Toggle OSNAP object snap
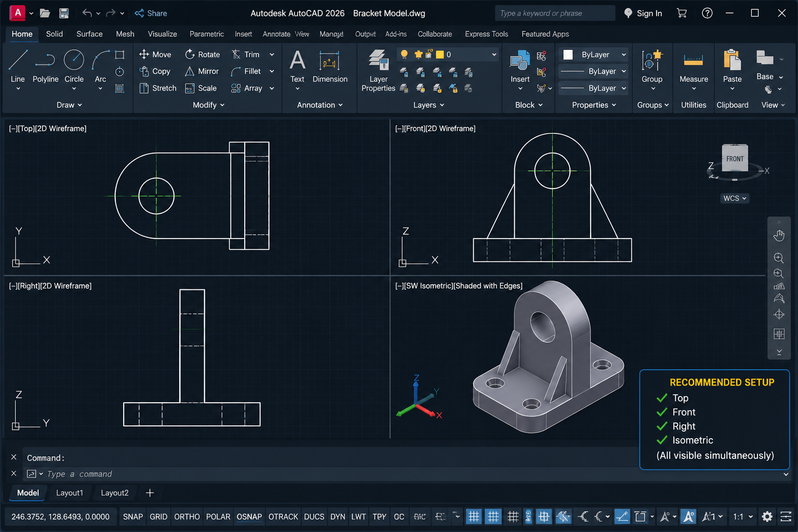 pyautogui.click(x=249, y=516)
